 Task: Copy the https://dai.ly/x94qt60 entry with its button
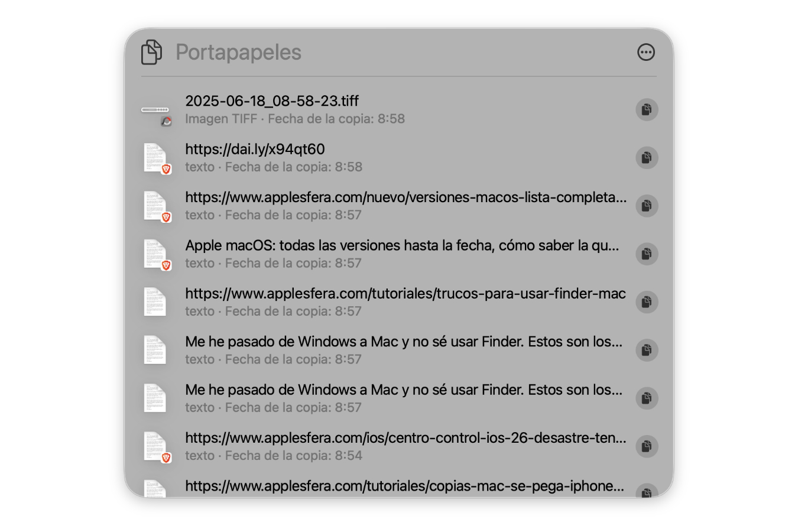pyautogui.click(x=647, y=158)
